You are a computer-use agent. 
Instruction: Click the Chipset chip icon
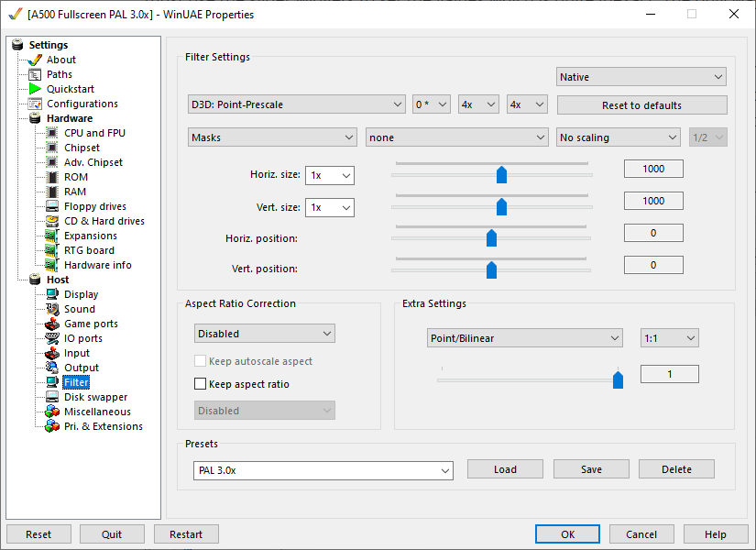52,148
